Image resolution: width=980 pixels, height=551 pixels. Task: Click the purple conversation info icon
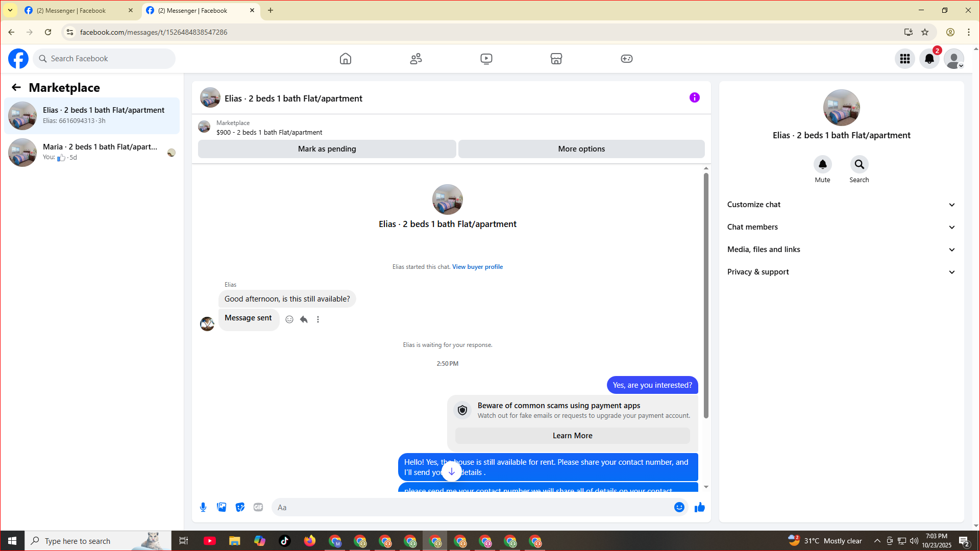point(694,97)
